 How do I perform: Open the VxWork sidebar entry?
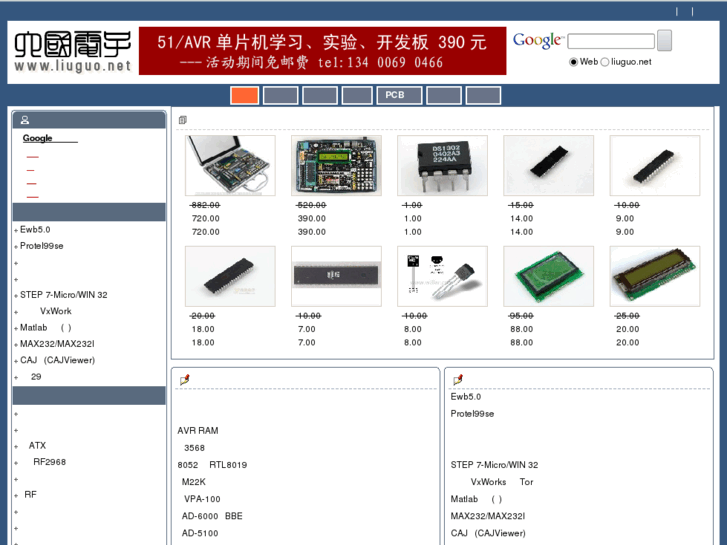tap(56, 311)
